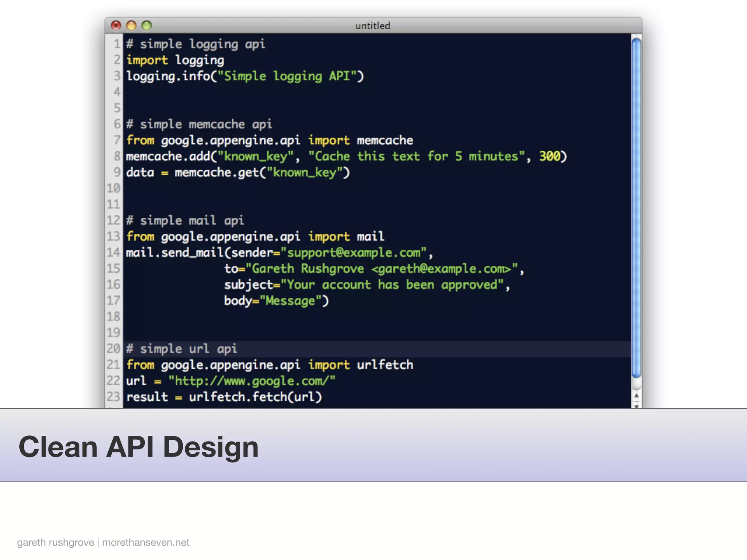Click line number 4 in the gutter
The image size is (747, 560).
tap(117, 92)
